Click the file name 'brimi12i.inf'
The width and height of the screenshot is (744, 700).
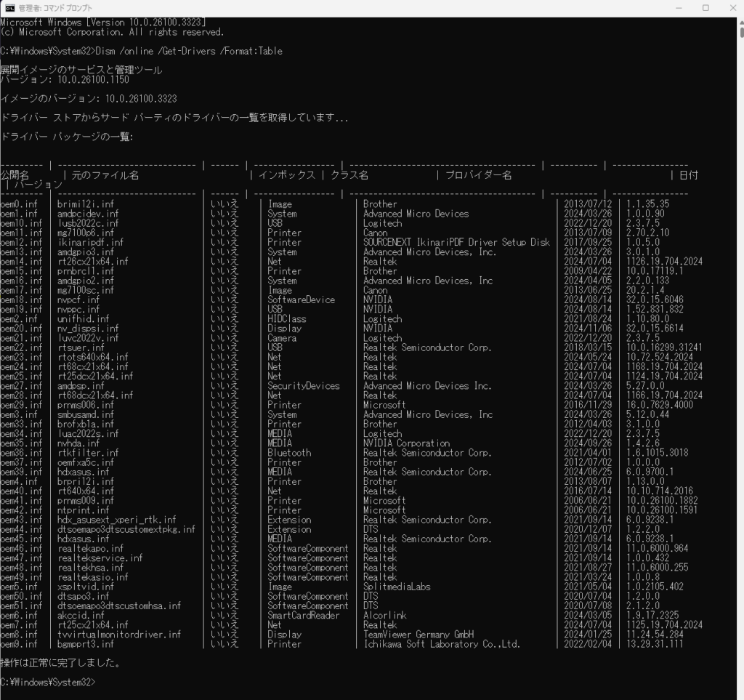pyautogui.click(x=86, y=204)
